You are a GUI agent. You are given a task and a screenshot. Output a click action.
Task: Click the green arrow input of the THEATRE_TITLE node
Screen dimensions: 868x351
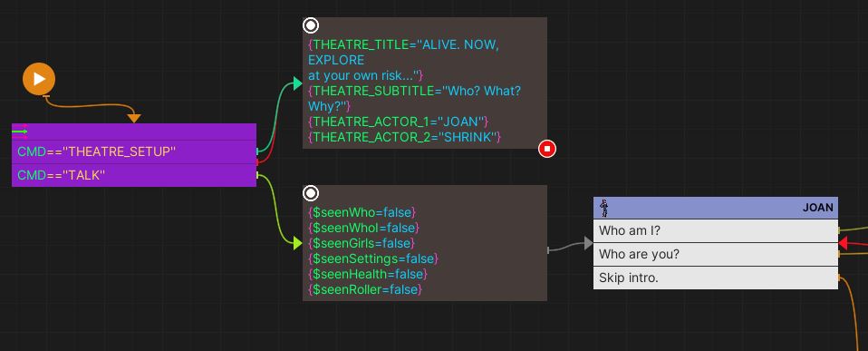pyautogui.click(x=297, y=84)
